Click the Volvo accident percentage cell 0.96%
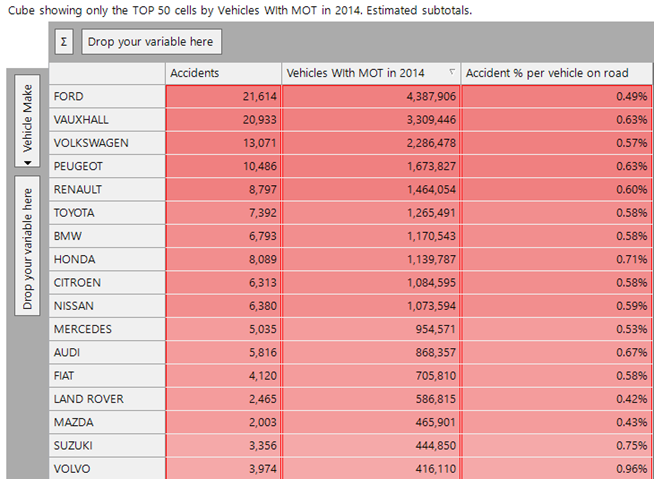Viewport: 654px width, 479px height. (x=557, y=469)
